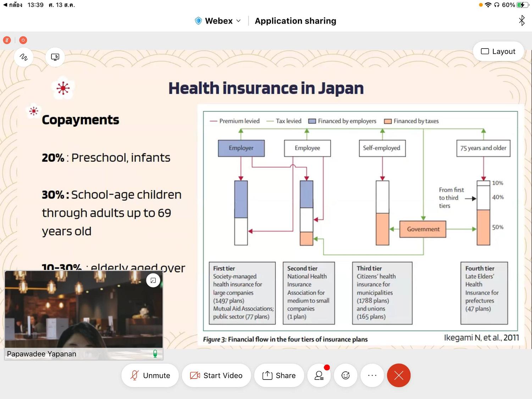Viewport: 532px width, 399px height.
Task: Tap the "Self-employed" box in the diagram
Action: 382,148
